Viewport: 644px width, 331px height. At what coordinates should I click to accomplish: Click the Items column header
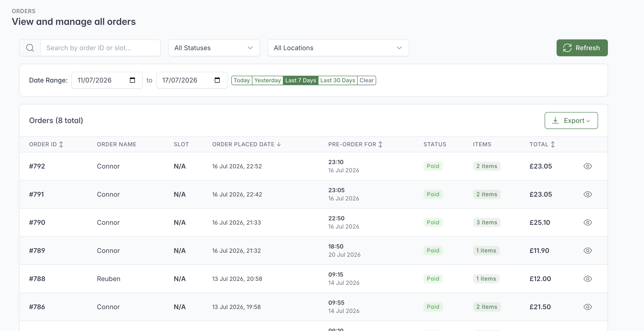[482, 144]
